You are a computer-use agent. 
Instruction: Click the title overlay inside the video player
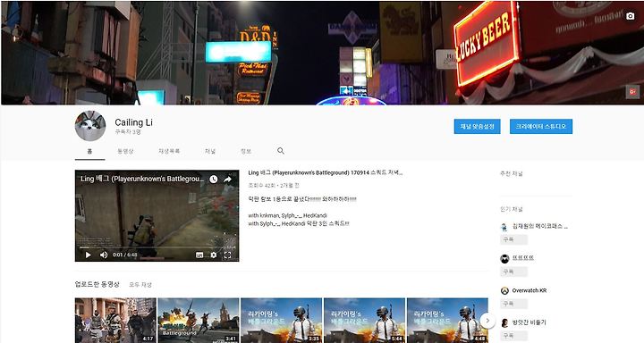click(x=141, y=179)
